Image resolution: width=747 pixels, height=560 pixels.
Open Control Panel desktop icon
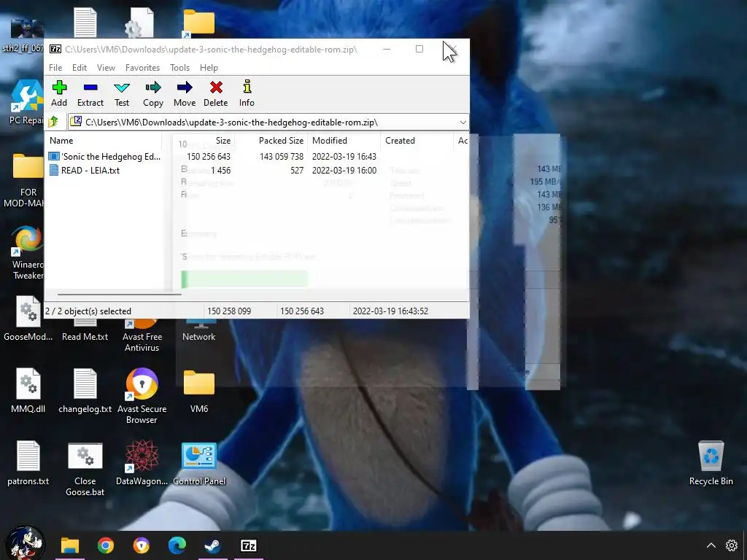pos(198,462)
